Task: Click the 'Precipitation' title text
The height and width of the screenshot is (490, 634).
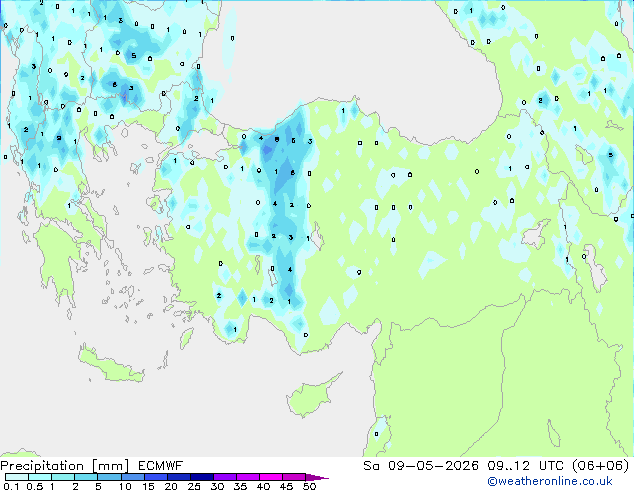Action: coord(42,466)
